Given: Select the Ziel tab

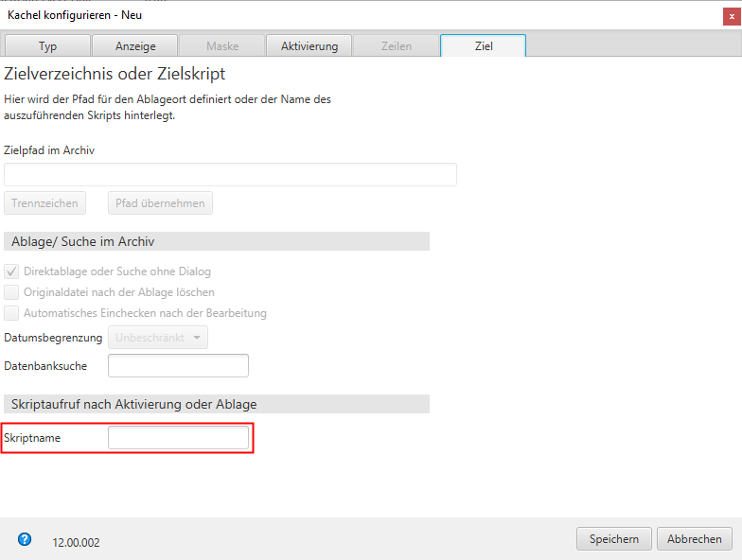Looking at the screenshot, I should pyautogui.click(x=484, y=45).
